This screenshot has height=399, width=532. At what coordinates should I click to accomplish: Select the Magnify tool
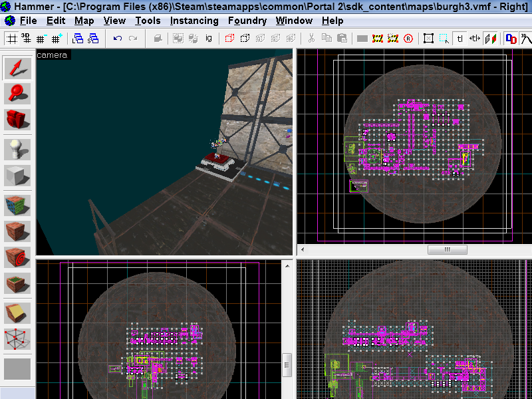(x=17, y=94)
